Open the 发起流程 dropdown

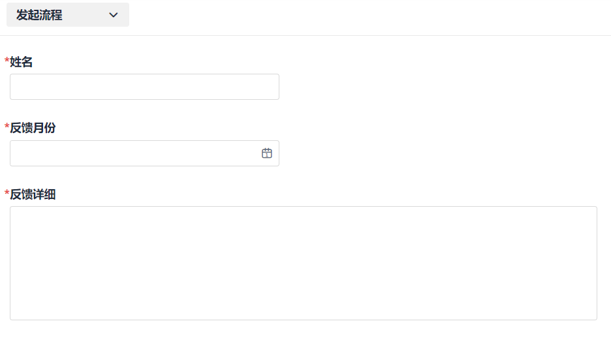coord(68,15)
